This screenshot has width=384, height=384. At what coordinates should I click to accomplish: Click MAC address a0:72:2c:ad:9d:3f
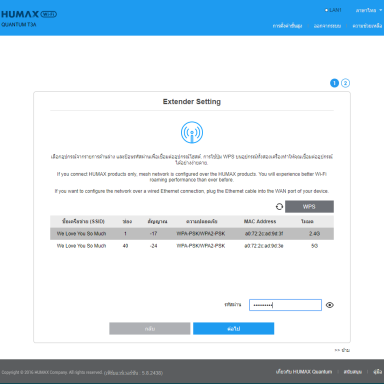(264, 234)
